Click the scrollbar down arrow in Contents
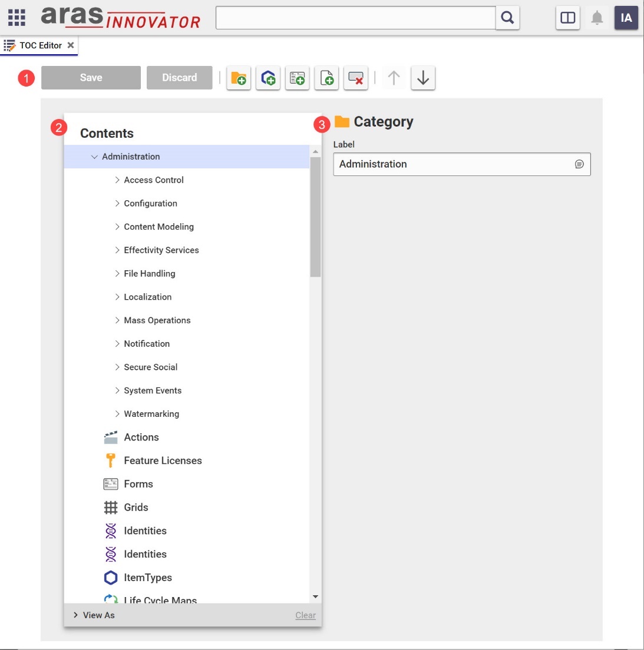Viewport: 644px width, 650px height. pos(315,597)
